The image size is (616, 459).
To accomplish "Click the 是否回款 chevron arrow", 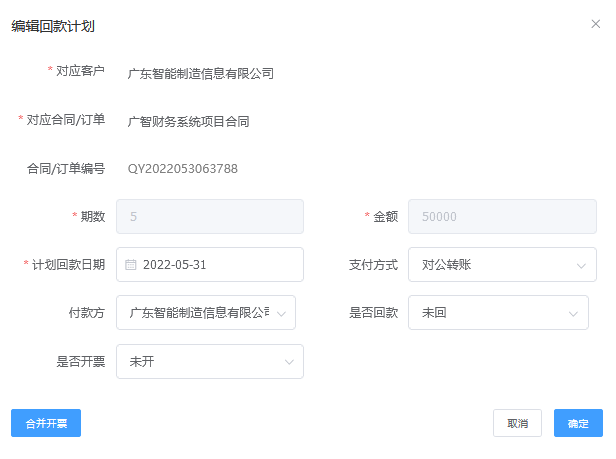I will [x=573, y=313].
